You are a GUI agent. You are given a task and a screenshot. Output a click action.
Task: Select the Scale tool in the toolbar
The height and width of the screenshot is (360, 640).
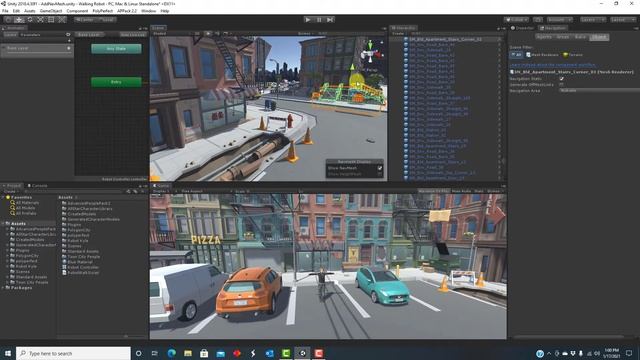(40, 20)
